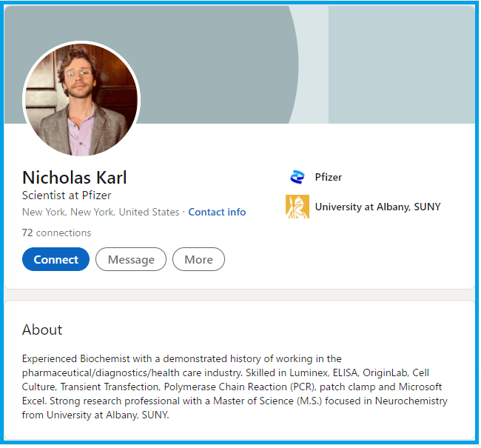Click the University at Albany logo icon
This screenshot has height=448, width=481.
point(297,207)
